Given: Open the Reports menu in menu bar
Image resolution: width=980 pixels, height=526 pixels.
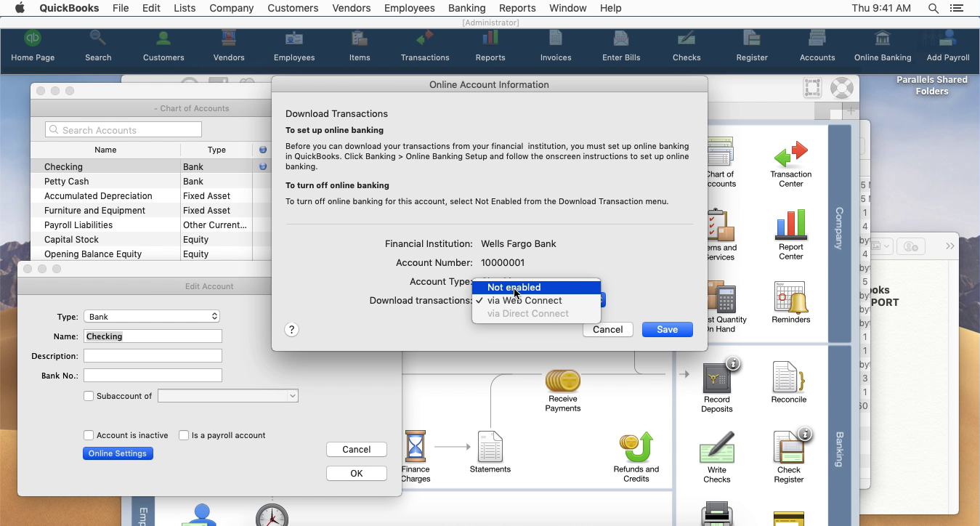Looking at the screenshot, I should pos(517,8).
